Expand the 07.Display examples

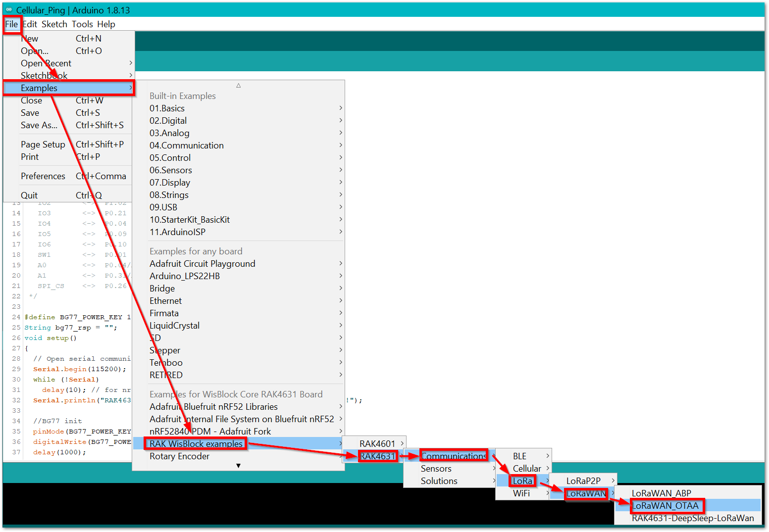pos(239,183)
